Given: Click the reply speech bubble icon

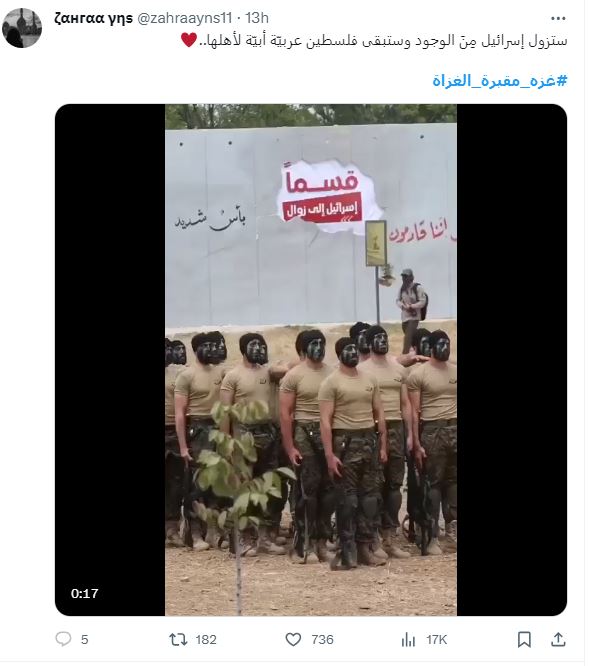Looking at the screenshot, I should 63,639.
